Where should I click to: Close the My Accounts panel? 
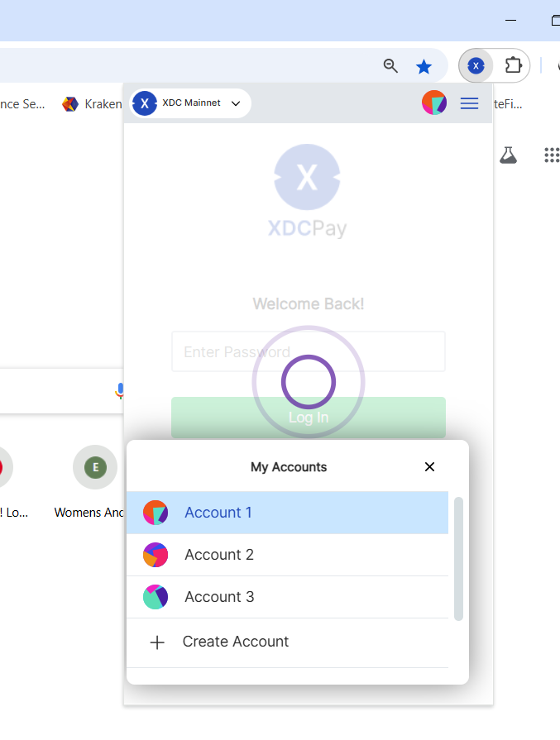click(x=429, y=467)
